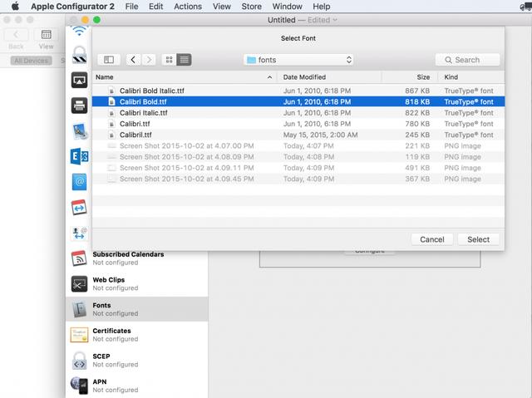Switch file dialog to icon view

point(169,60)
